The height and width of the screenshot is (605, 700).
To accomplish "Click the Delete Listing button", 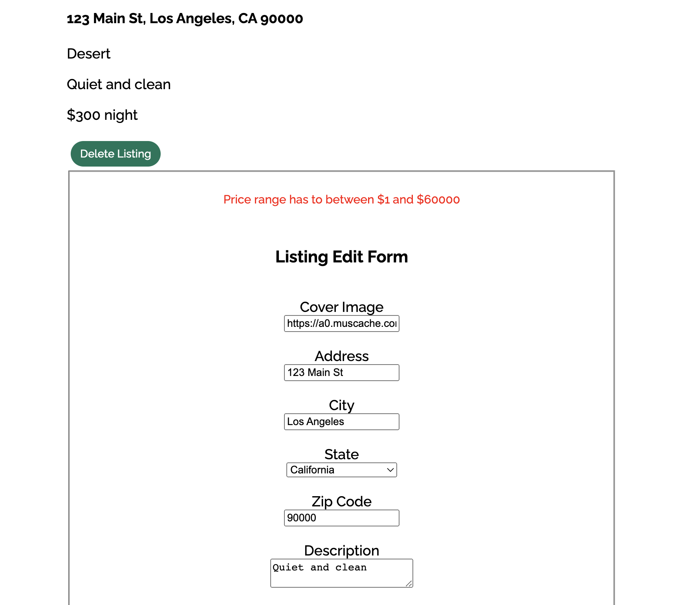I will tap(115, 154).
